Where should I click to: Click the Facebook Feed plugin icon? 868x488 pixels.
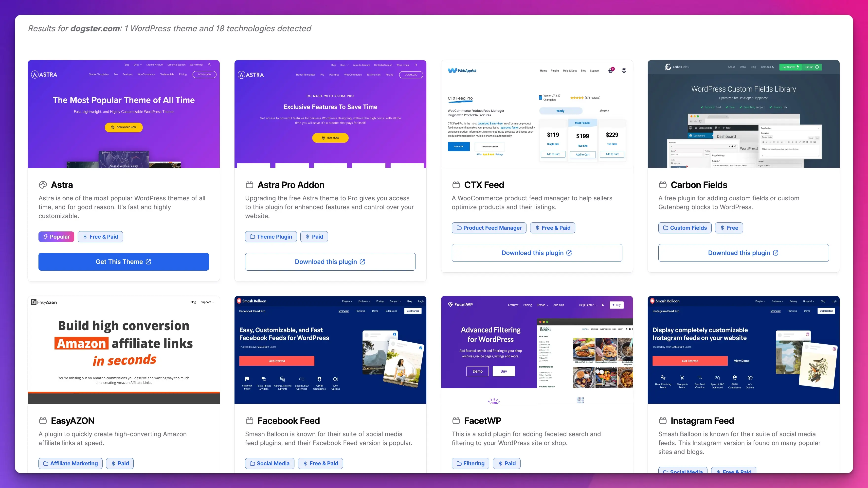249,421
